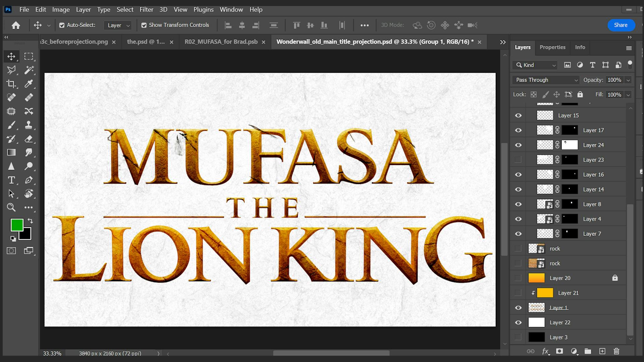This screenshot has width=644, height=362.
Task: Open Auto-Select Layer dropdown
Action: 118,25
